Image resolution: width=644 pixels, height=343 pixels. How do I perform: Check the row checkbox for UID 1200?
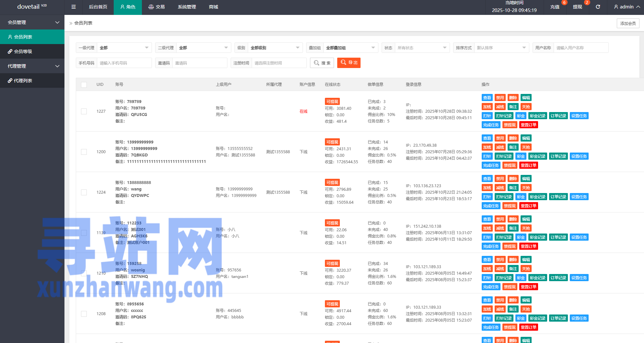coord(84,152)
